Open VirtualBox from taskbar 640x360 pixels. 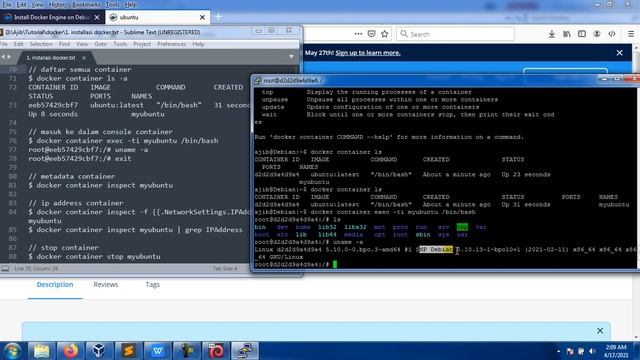(99, 351)
